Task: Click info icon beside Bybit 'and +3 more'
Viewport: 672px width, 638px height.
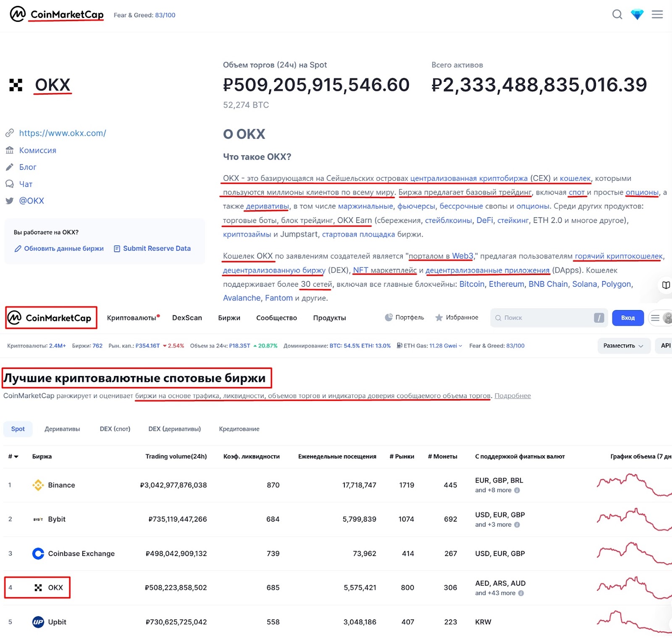Action: 517,525
